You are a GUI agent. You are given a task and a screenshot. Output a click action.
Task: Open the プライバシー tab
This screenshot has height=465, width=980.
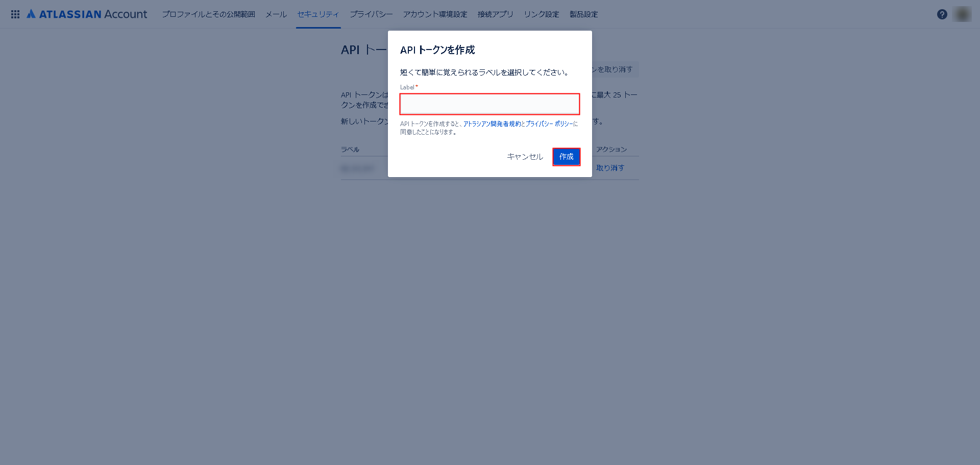[371, 14]
